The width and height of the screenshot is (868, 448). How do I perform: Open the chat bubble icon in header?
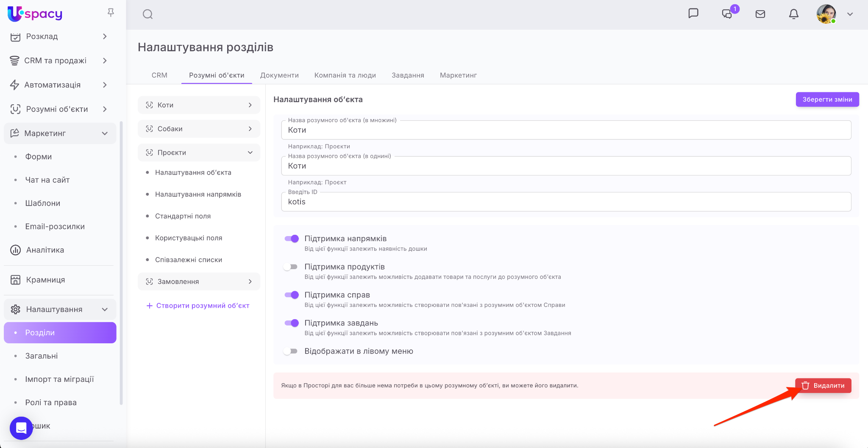click(x=693, y=14)
